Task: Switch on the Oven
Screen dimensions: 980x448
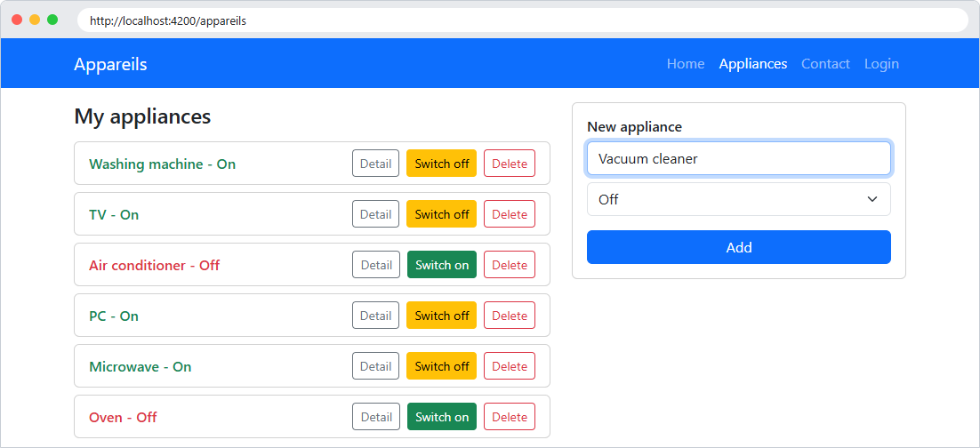Action: pos(441,417)
